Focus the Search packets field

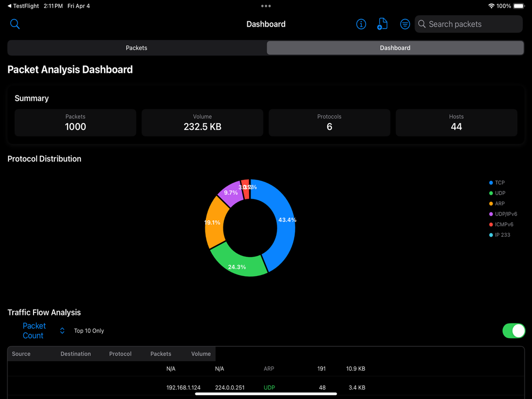(469, 24)
